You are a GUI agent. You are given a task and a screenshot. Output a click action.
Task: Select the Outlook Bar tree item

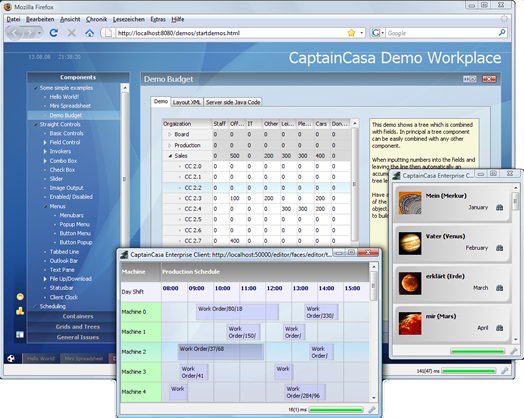63,261
